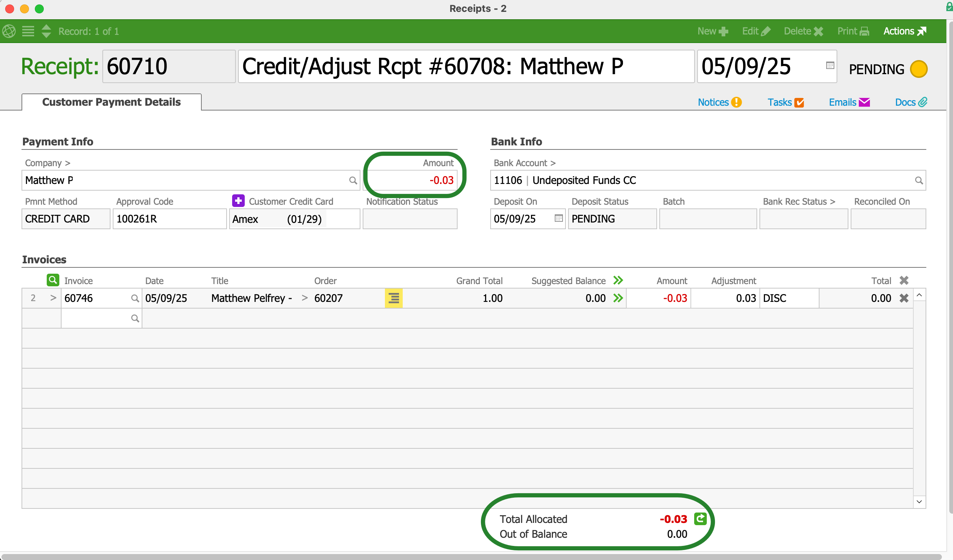Viewport: 953px width, 560px height.
Task: Step record navigation arrows
Action: (46, 31)
